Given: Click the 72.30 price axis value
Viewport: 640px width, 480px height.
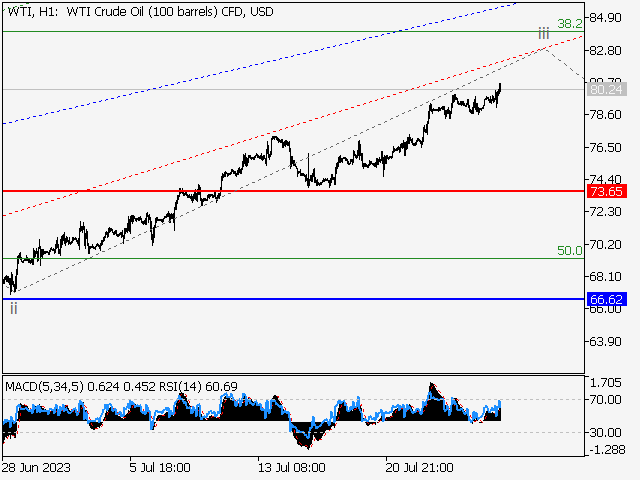Looking at the screenshot, I should [x=606, y=212].
